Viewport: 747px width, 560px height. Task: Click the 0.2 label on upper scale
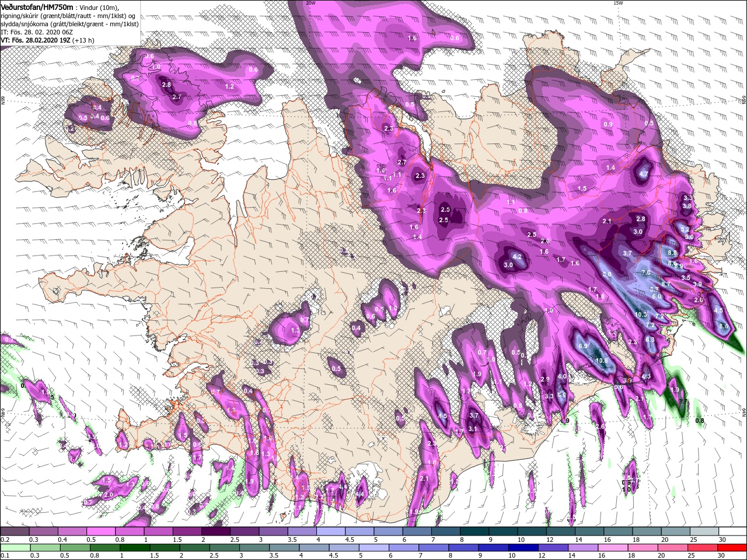[5, 540]
